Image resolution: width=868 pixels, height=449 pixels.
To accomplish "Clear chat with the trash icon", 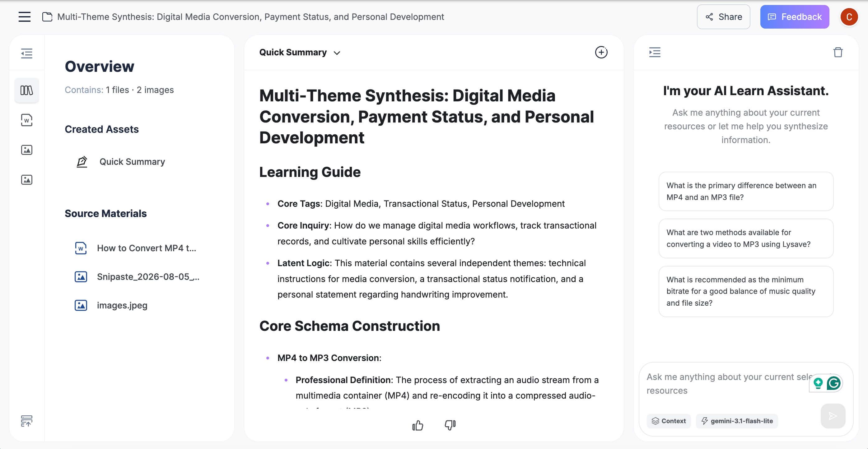I will click(x=838, y=52).
